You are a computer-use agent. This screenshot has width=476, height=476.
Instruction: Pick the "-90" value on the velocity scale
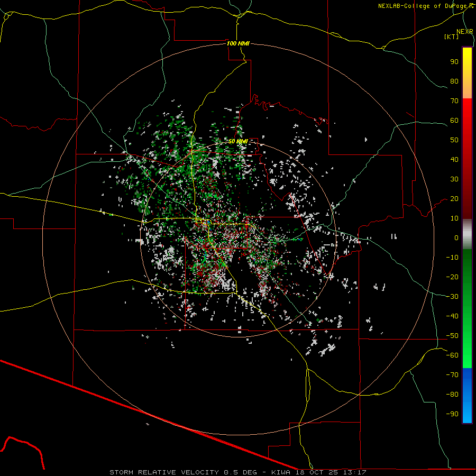point(452,414)
